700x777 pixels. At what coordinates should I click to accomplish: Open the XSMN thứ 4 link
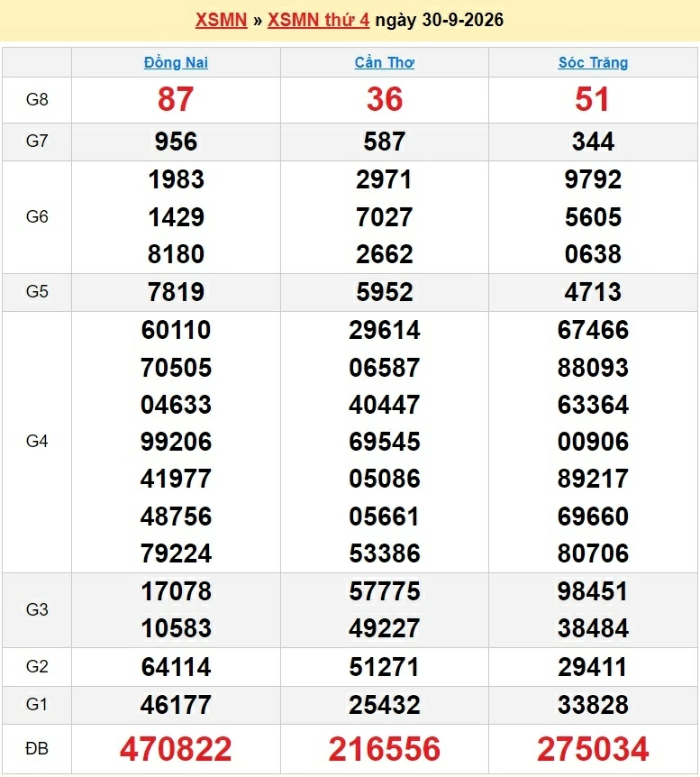click(x=319, y=20)
